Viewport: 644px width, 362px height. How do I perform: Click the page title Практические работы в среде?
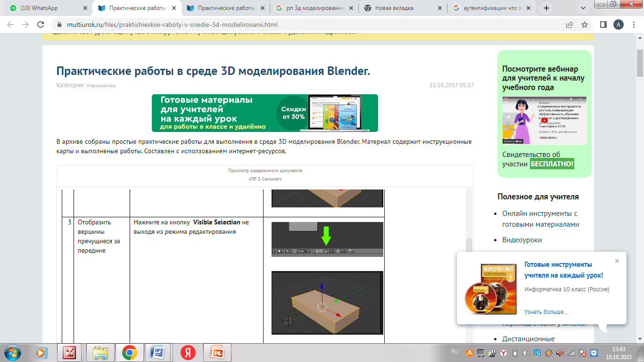213,71
